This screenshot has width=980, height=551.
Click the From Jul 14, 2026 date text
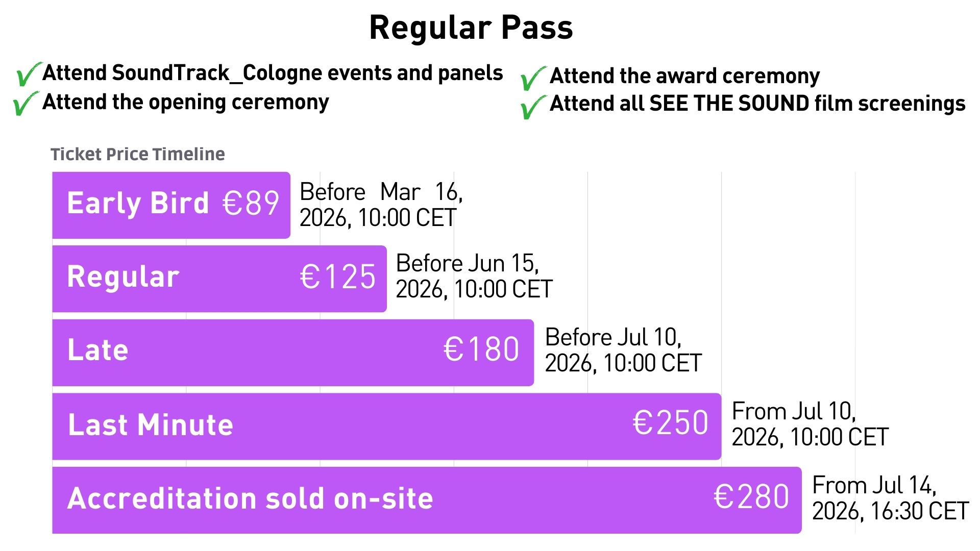click(890, 498)
